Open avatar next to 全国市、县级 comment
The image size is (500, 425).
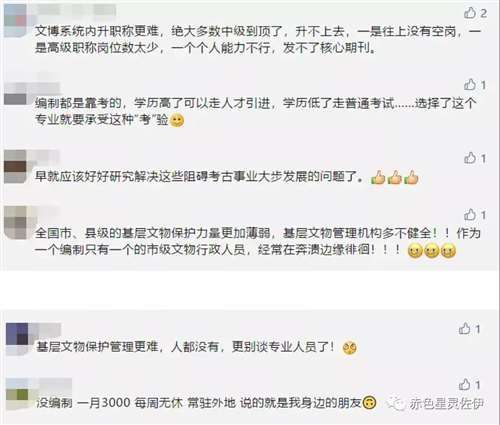[15, 223]
